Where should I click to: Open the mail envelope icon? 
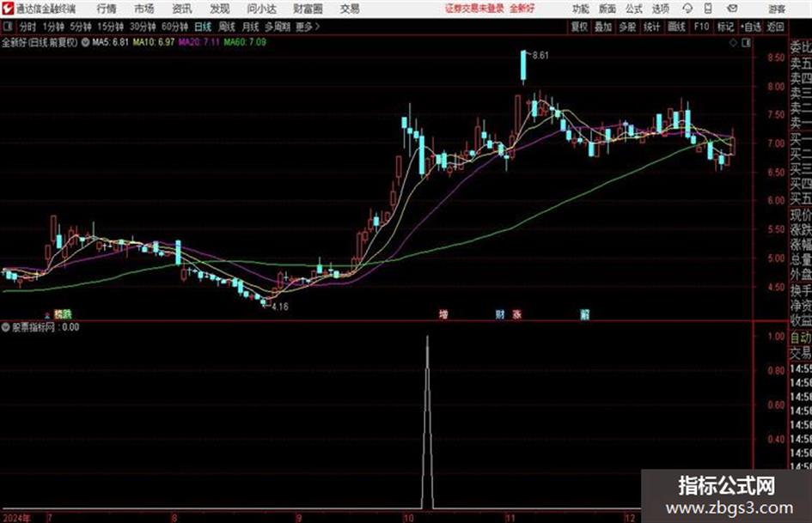click(x=732, y=9)
